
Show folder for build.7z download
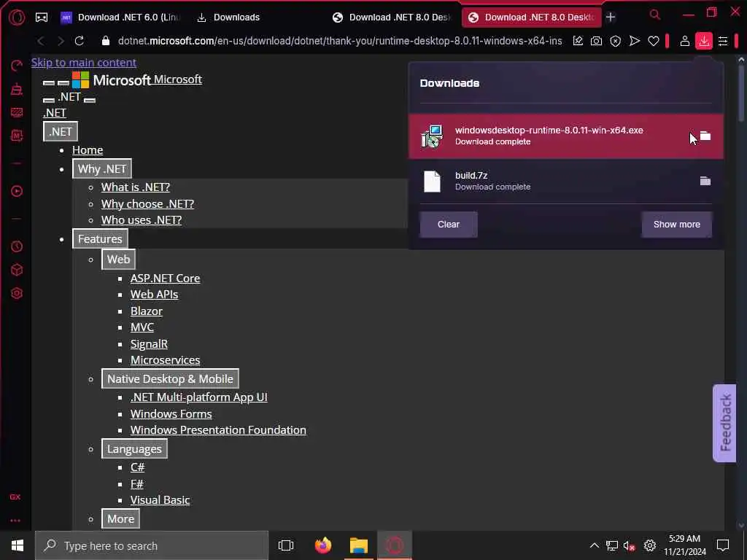pyautogui.click(x=705, y=181)
